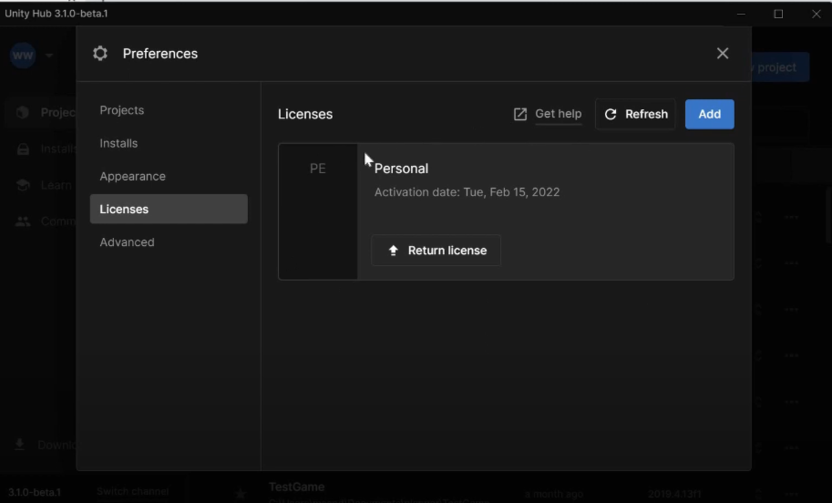Image resolution: width=832 pixels, height=503 pixels.
Task: Click the Downloads arrow icon at bottom-left
Action: click(20, 444)
